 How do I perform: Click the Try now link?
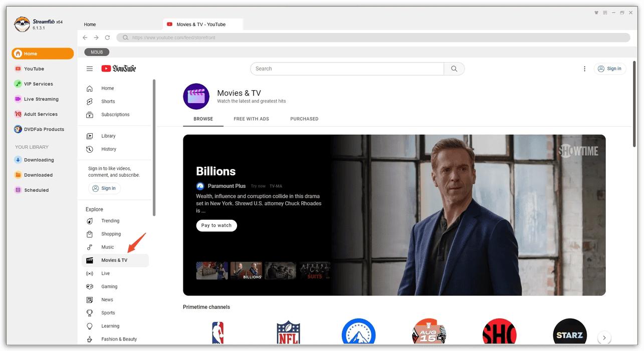click(x=258, y=186)
